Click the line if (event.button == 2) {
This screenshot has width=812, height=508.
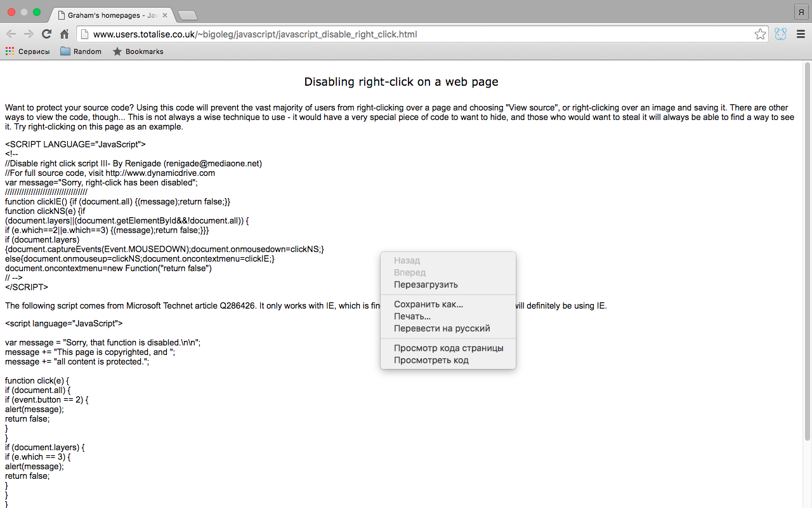47,399
